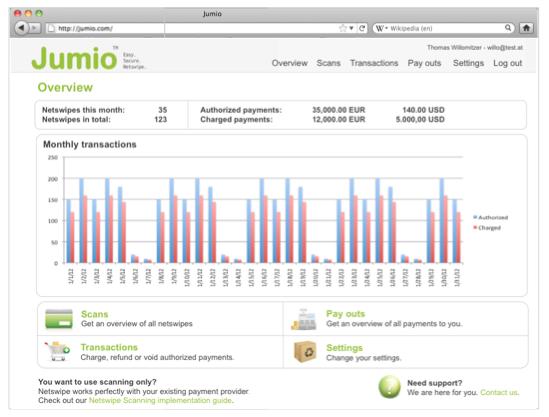Image resolution: width=549 pixels, height=417 pixels.
Task: Click Change your settings text
Action: 363,358
